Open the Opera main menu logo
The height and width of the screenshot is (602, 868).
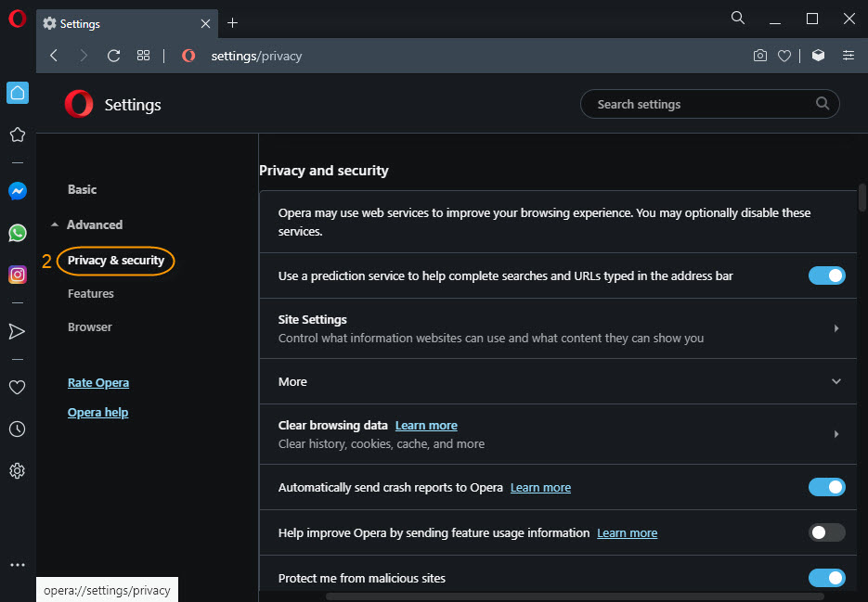point(17,19)
